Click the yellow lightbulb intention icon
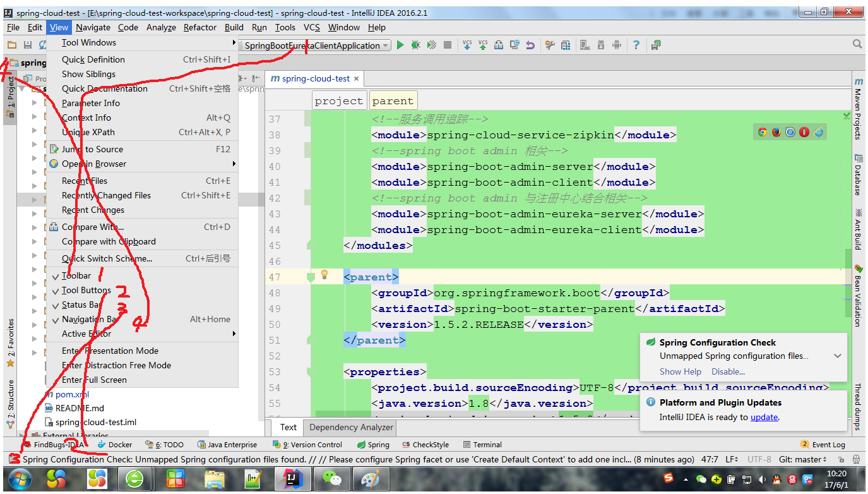The image size is (868, 494). coord(325,275)
